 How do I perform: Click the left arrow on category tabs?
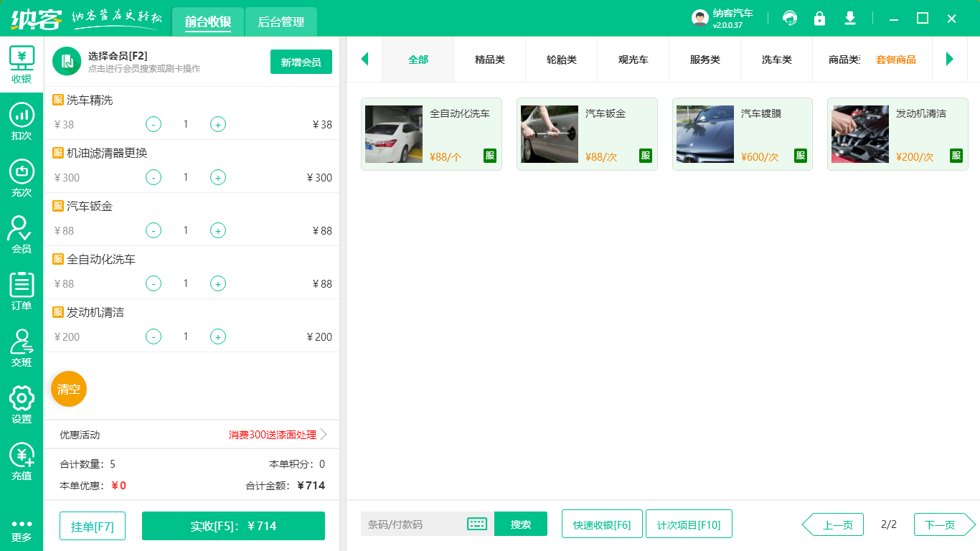(x=365, y=60)
